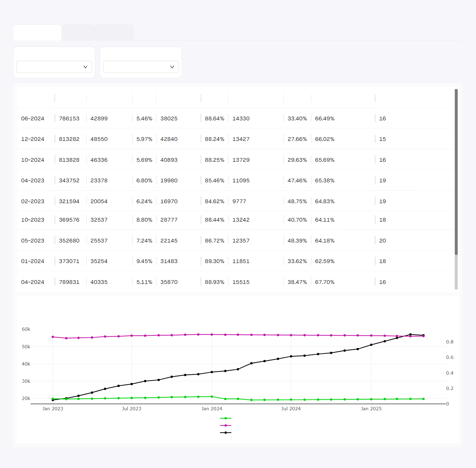Open the left filter combo box
This screenshot has height=468, width=476.
click(54, 67)
